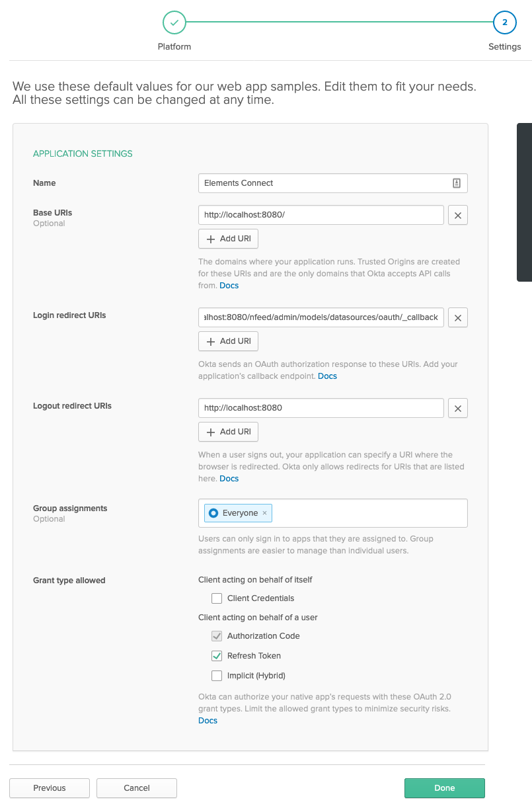Click the completed Platform step checkmark
Viewport: 532px width, 808px height.
point(174,22)
